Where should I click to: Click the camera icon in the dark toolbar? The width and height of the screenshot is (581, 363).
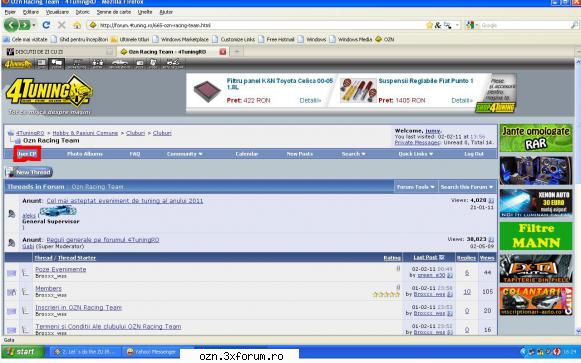coord(140,64)
